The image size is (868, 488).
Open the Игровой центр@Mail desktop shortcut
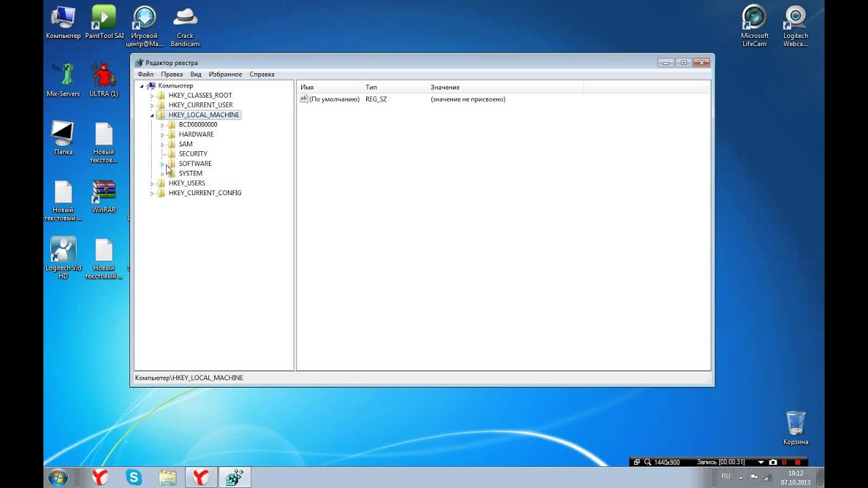click(x=144, y=26)
